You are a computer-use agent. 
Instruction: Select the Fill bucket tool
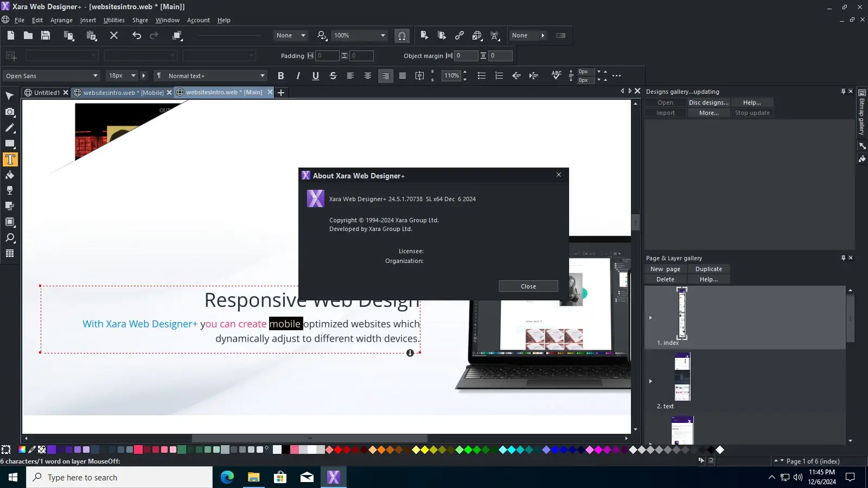10,175
